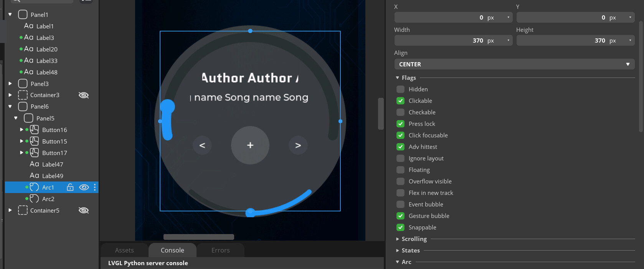This screenshot has height=269, width=644.
Task: Open the Align CENTER dropdown
Action: click(514, 64)
